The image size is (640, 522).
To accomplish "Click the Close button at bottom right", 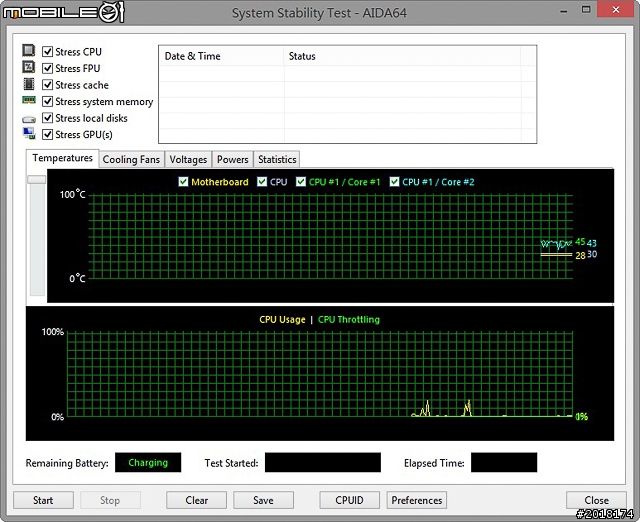I will [x=596, y=500].
